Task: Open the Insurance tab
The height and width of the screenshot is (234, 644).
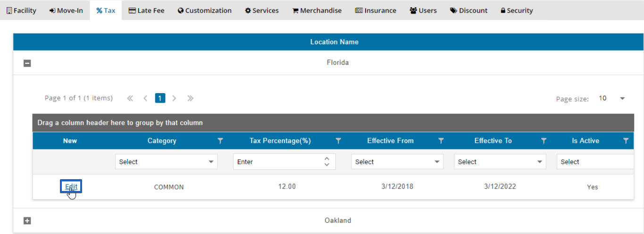Action: (x=376, y=10)
